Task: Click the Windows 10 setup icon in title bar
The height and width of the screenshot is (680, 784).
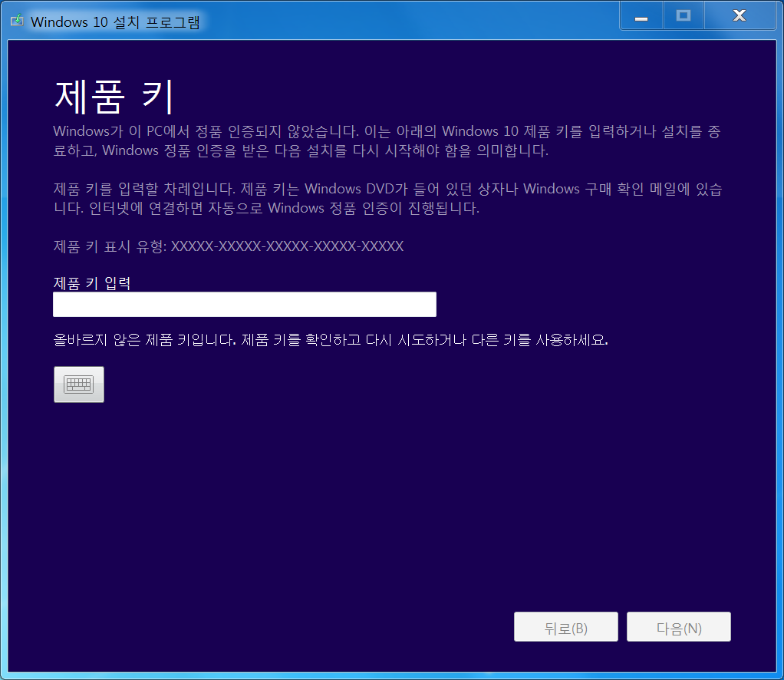Action: click(17, 21)
